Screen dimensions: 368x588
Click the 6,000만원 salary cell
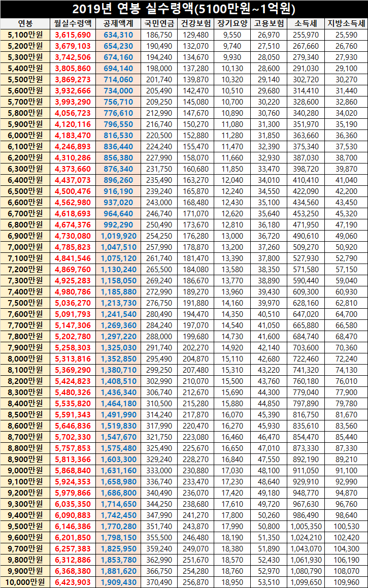(x=25, y=136)
